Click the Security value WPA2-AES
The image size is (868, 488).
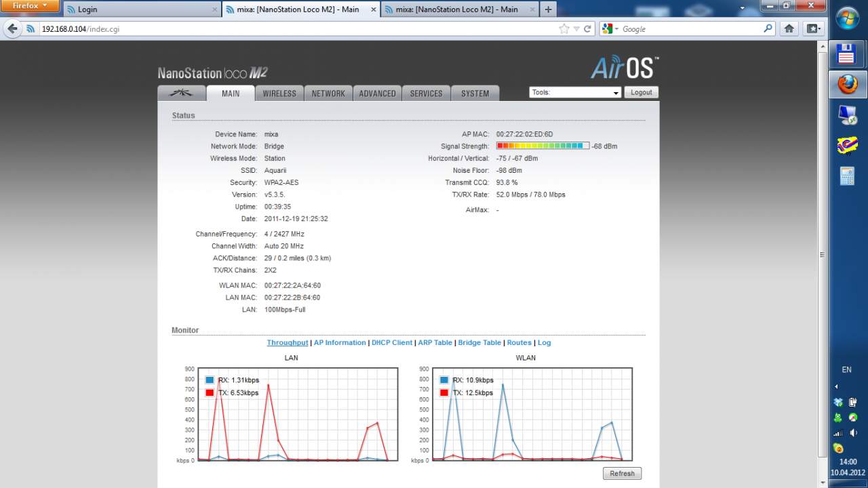pos(281,183)
